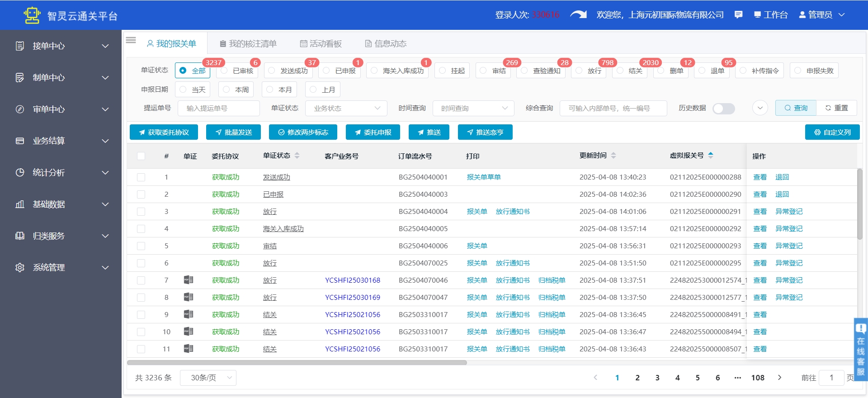Expand the 业务结算 sidebar menu chevron
This screenshot has height=398, width=868.
tap(105, 141)
